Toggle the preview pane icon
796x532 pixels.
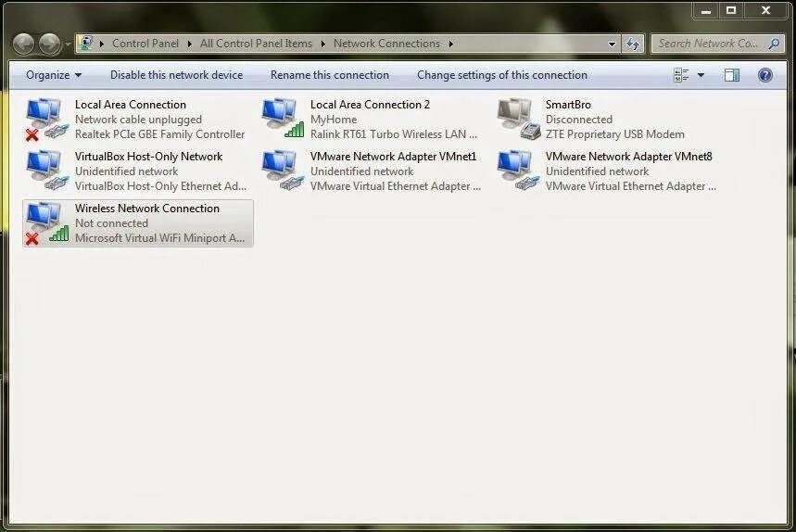(731, 75)
